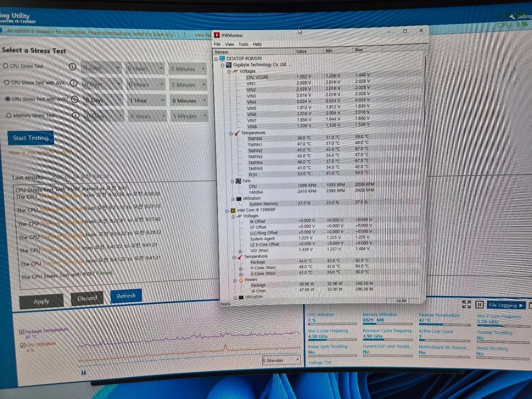The image size is (532, 399).
Task: Click the voltage icon beside Gigabyte's Voltages node
Action: point(235,71)
